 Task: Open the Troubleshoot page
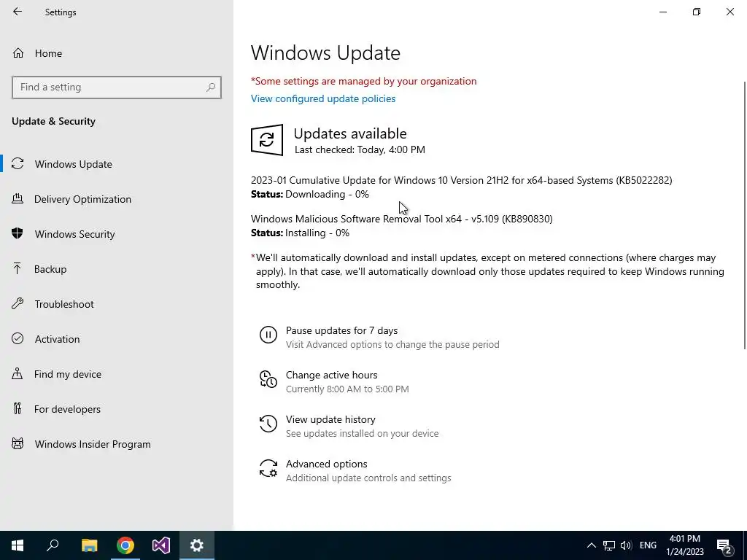pyautogui.click(x=117, y=304)
